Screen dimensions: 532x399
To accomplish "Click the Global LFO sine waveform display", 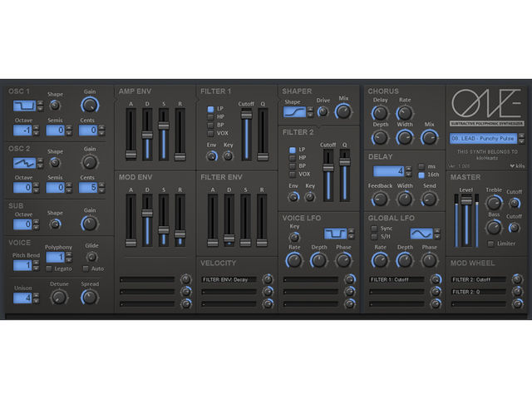I will coord(421,234).
